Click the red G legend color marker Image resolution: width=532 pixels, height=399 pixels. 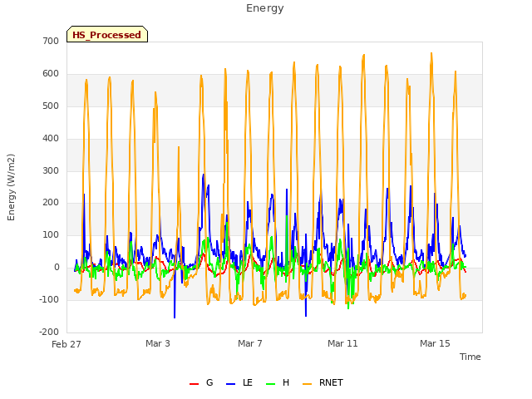(x=194, y=384)
